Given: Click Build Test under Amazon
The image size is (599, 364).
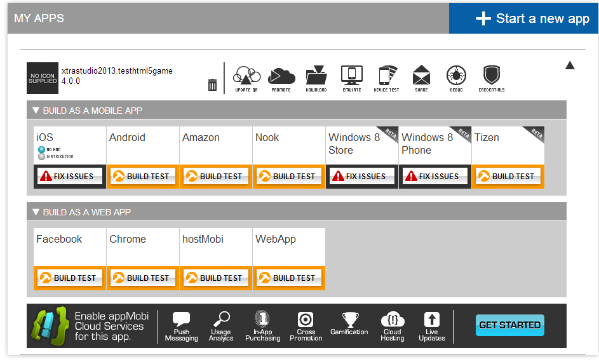Looking at the screenshot, I should [x=216, y=176].
